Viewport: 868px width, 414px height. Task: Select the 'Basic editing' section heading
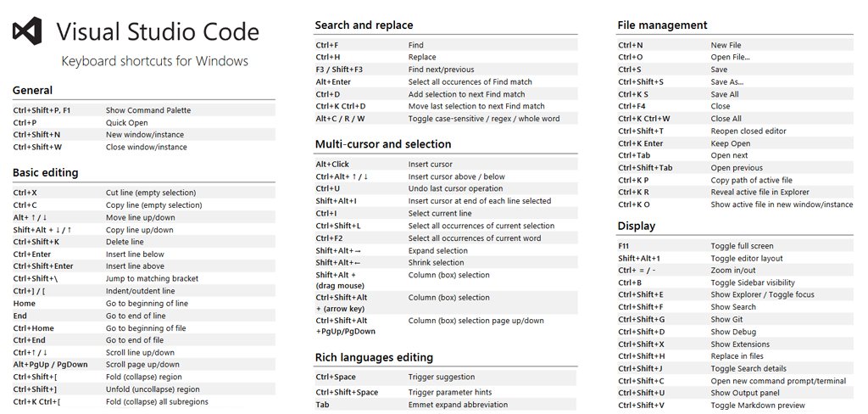(46, 172)
